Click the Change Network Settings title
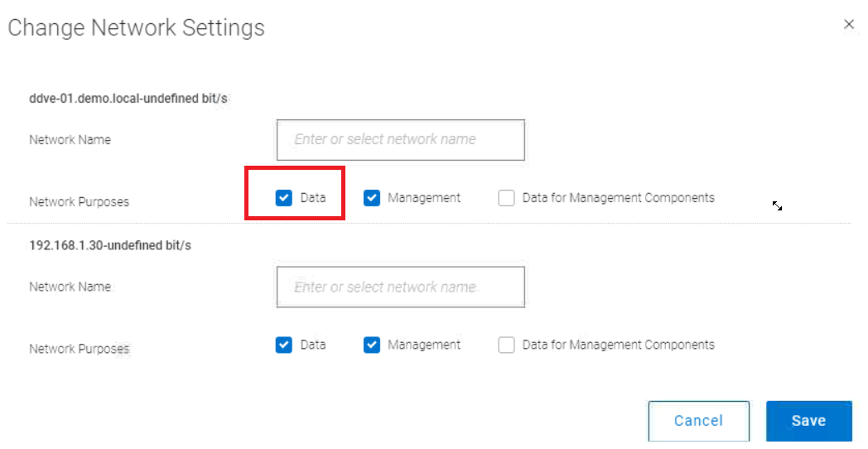 (137, 27)
